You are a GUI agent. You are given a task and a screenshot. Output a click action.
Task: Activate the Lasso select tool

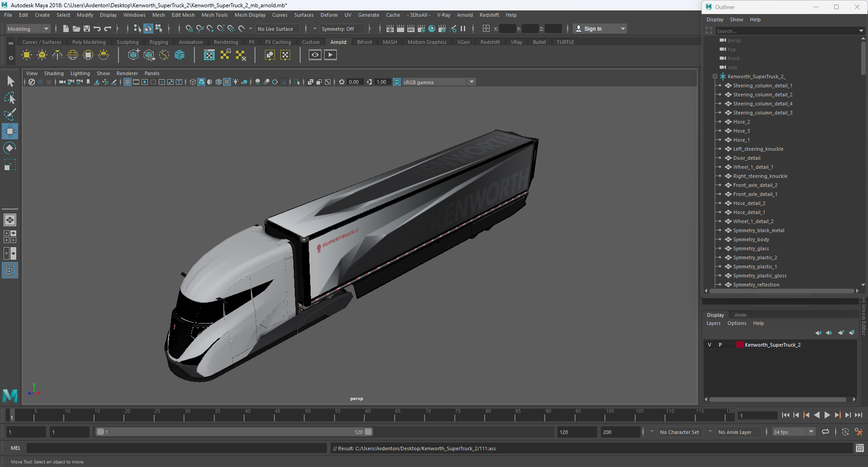pyautogui.click(x=10, y=98)
